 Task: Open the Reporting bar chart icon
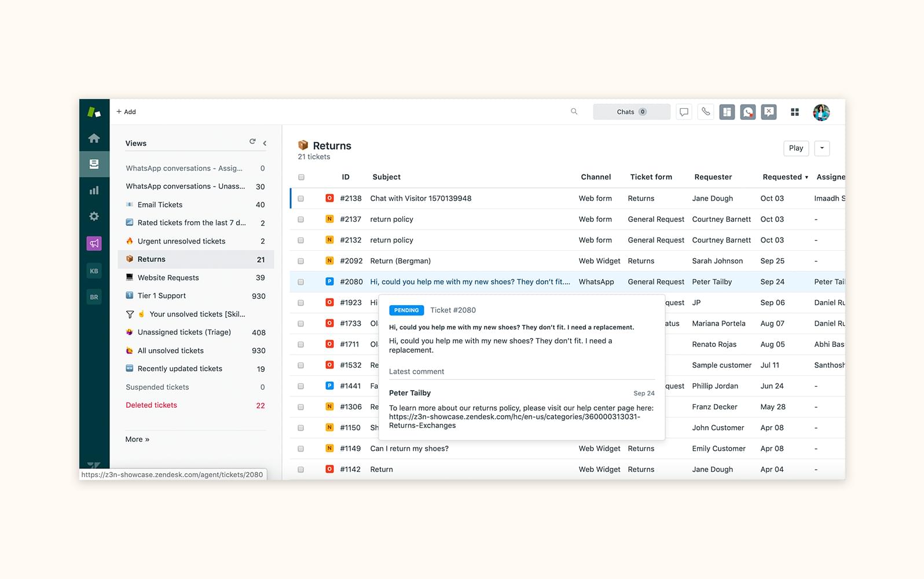coord(94,190)
